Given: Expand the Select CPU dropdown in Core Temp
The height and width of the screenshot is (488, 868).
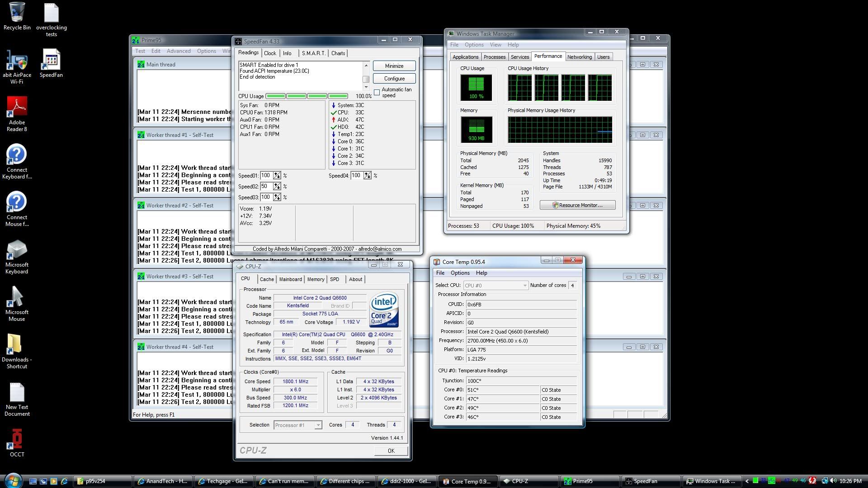Looking at the screenshot, I should point(524,286).
